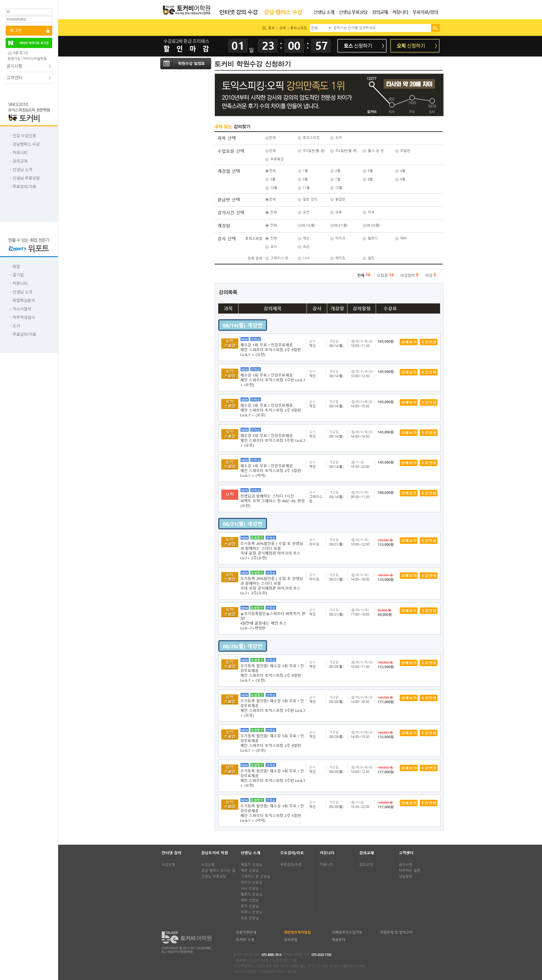Click 개인정보처리방침 footer link

pos(297,933)
